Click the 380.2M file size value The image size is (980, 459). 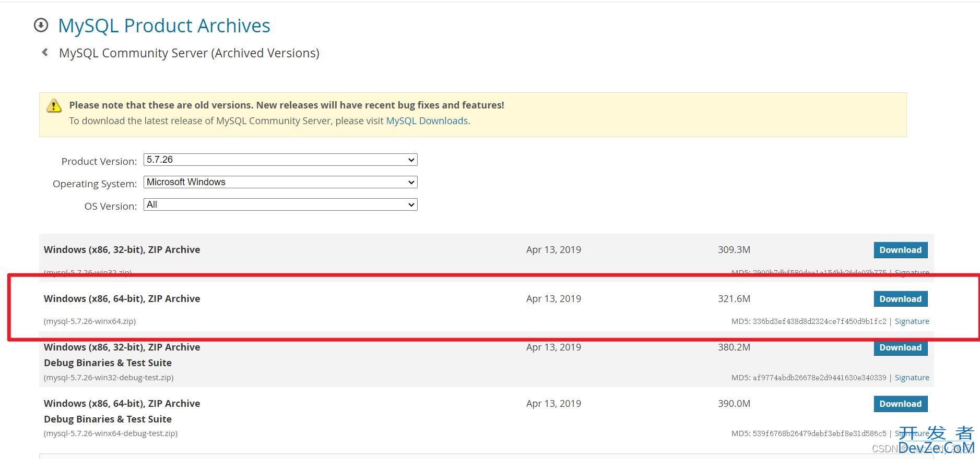[734, 347]
